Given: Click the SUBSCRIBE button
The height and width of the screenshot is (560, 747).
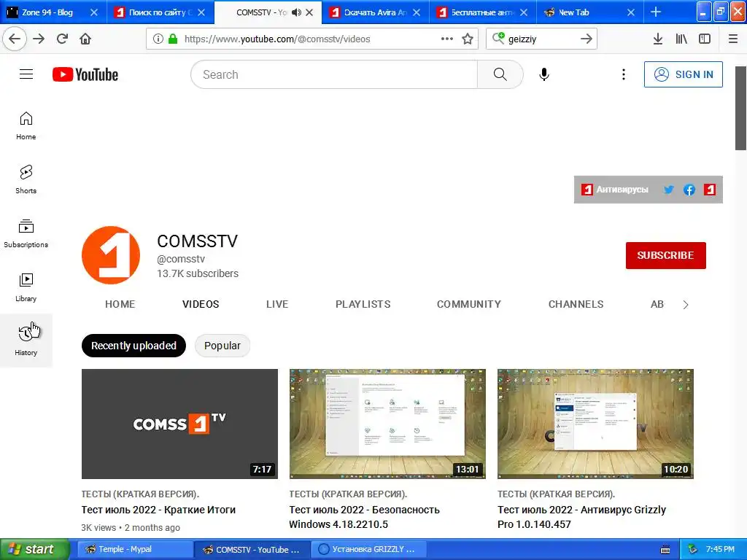Looking at the screenshot, I should 665,255.
